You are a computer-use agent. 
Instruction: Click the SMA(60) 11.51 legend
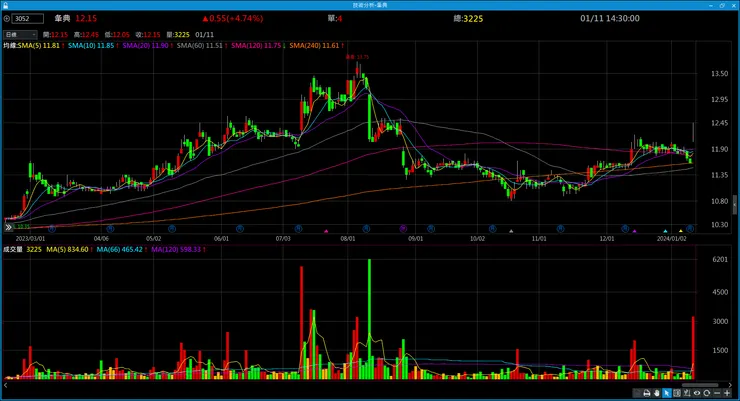[200, 46]
